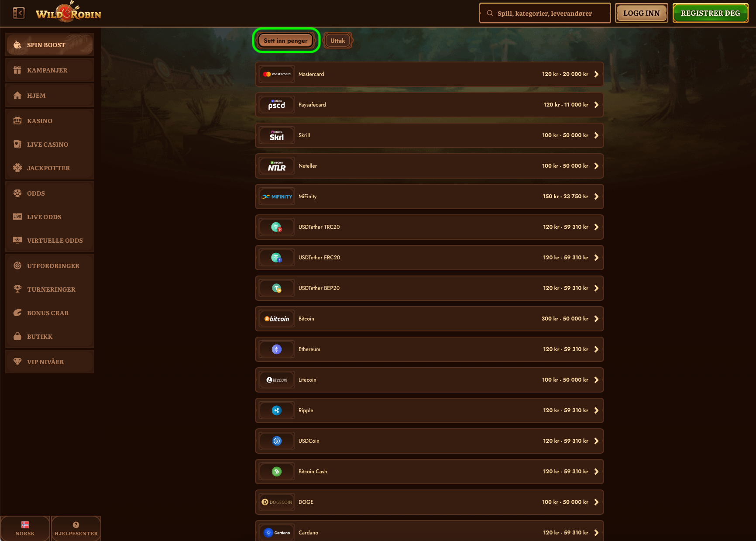Open the Kampanjer gift icon

point(17,70)
